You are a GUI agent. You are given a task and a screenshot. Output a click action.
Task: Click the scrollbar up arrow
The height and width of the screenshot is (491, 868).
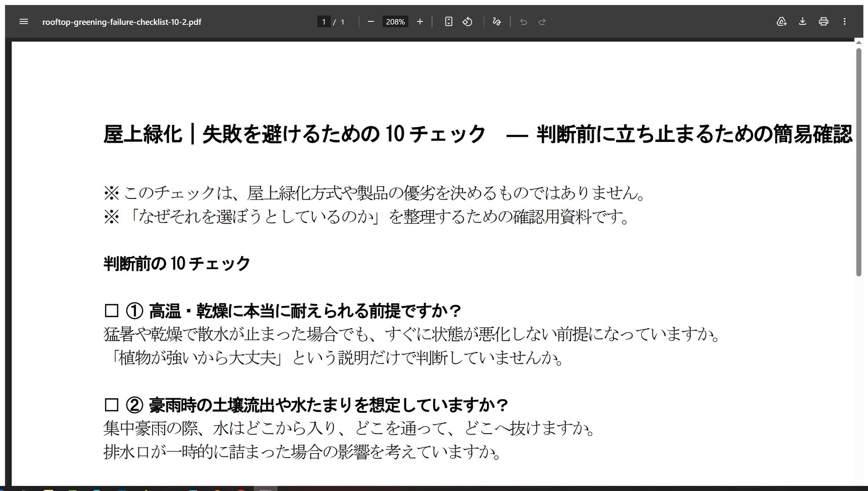click(x=859, y=42)
